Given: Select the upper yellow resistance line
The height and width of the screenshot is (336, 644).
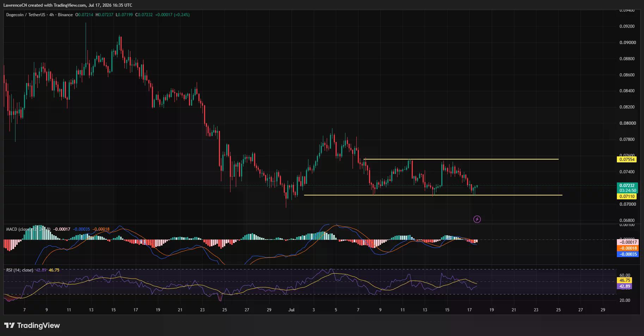Looking at the screenshot, I should point(461,159).
